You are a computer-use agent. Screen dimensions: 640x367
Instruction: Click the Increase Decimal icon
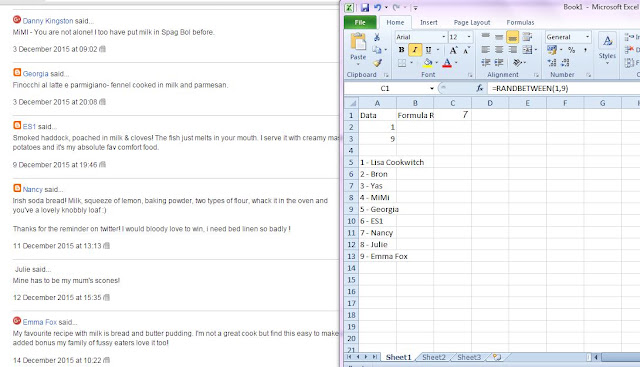point(552,62)
